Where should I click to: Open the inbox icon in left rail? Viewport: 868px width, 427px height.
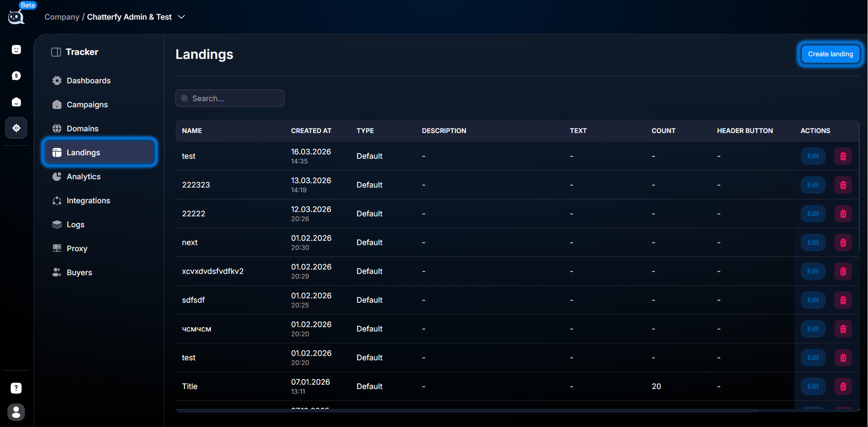(16, 102)
